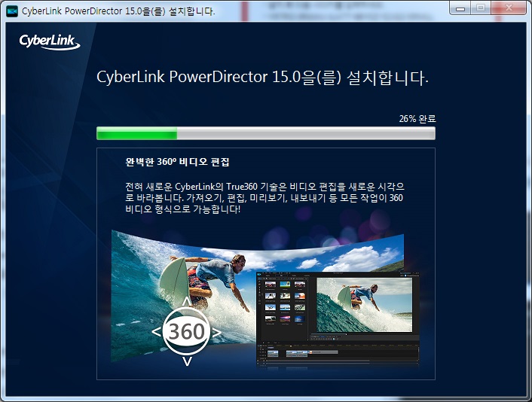Click the 360 compass graphic
Image resolution: width=532 pixels, height=402 pixels.
187,331
